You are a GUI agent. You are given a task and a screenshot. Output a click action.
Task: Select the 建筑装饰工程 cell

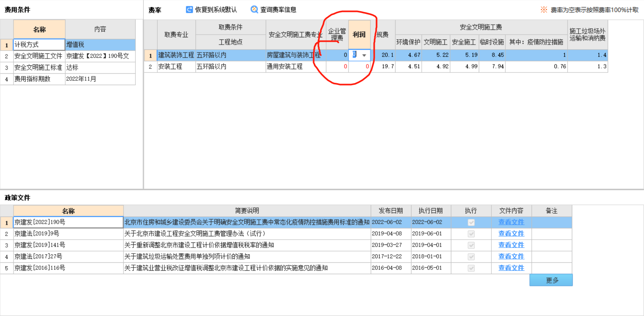pos(176,55)
